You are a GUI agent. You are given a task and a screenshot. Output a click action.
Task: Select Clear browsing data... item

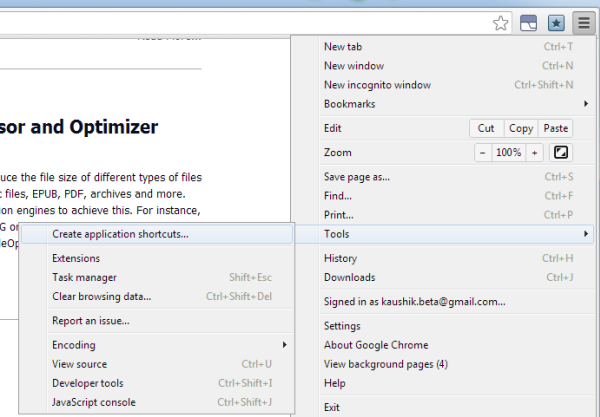click(x=157, y=296)
